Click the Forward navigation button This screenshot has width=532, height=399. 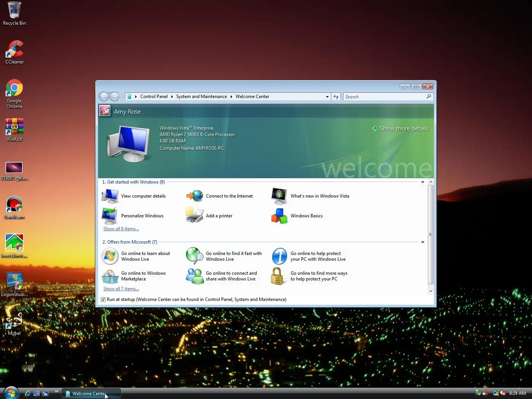coord(114,97)
